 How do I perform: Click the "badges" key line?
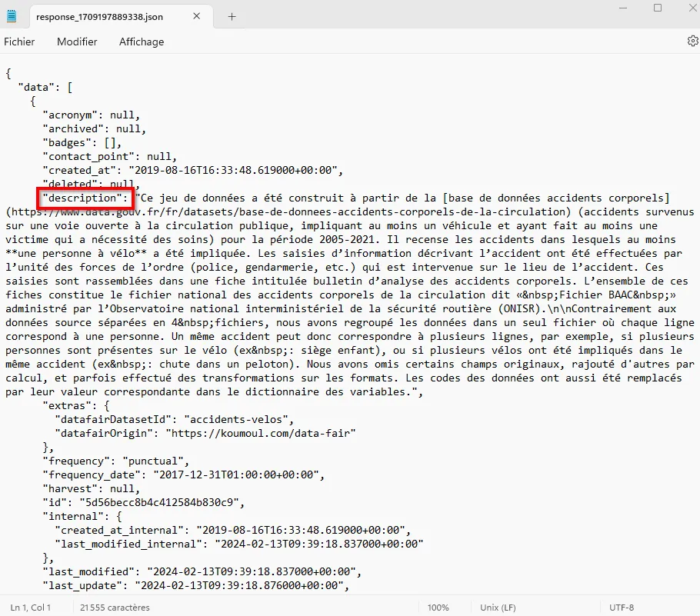82,142
